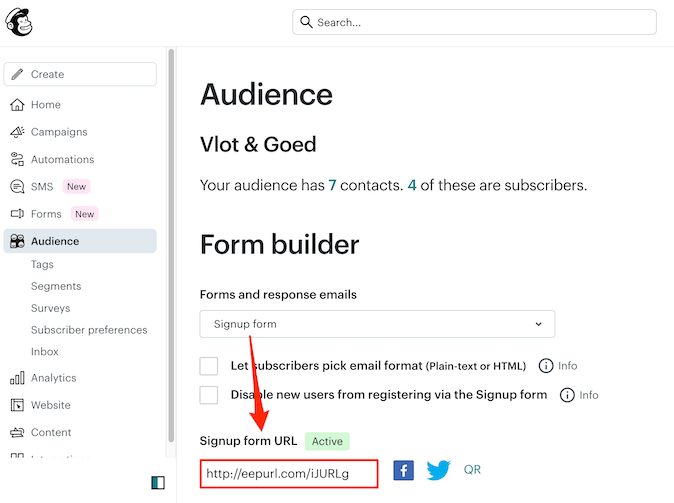Collapse sidebar using the panel icon
This screenshot has height=503, width=674.
click(x=157, y=483)
